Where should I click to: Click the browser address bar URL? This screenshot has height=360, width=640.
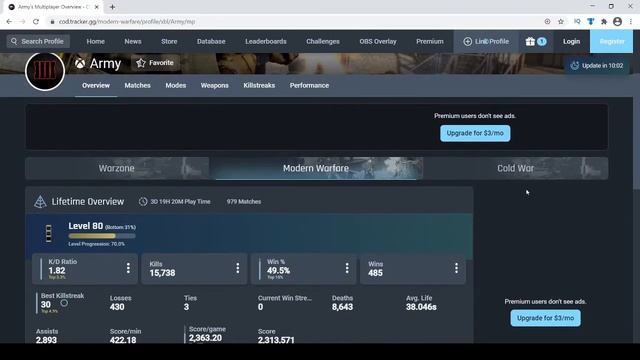pos(127,22)
